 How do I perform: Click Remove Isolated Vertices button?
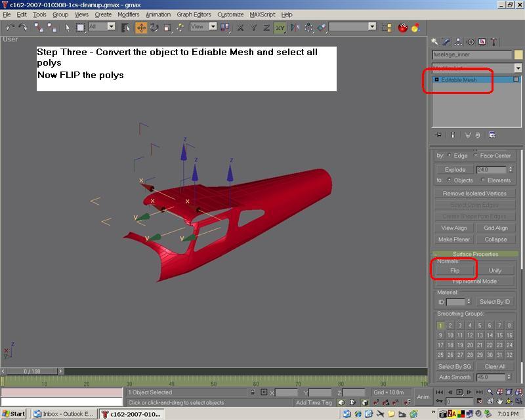[x=474, y=193]
